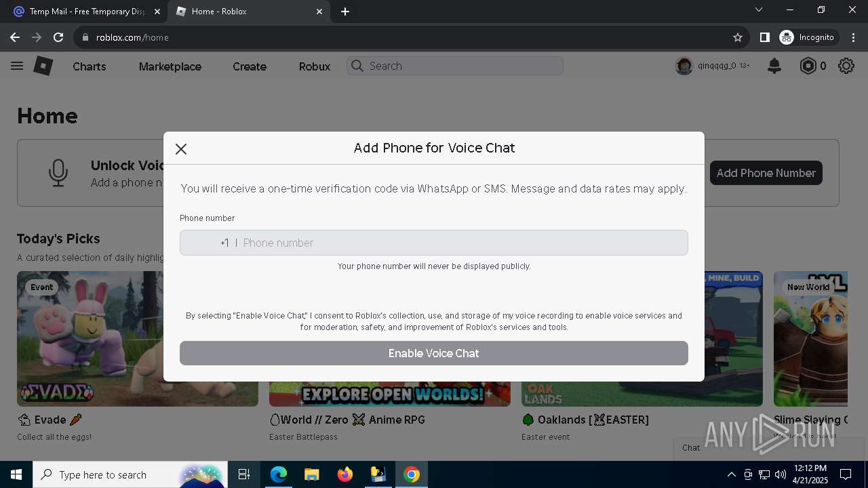Viewport: 868px width, 488px height.
Task: Open the +1 country code selector
Action: pos(224,243)
